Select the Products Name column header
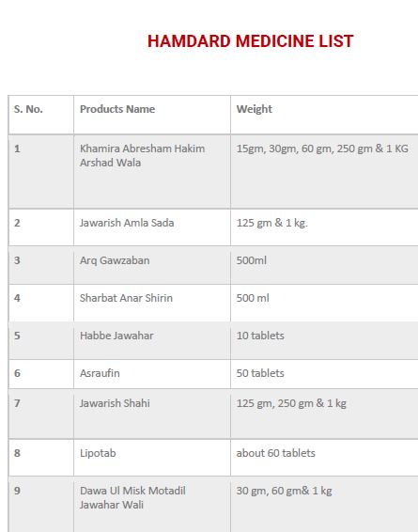 [117, 109]
